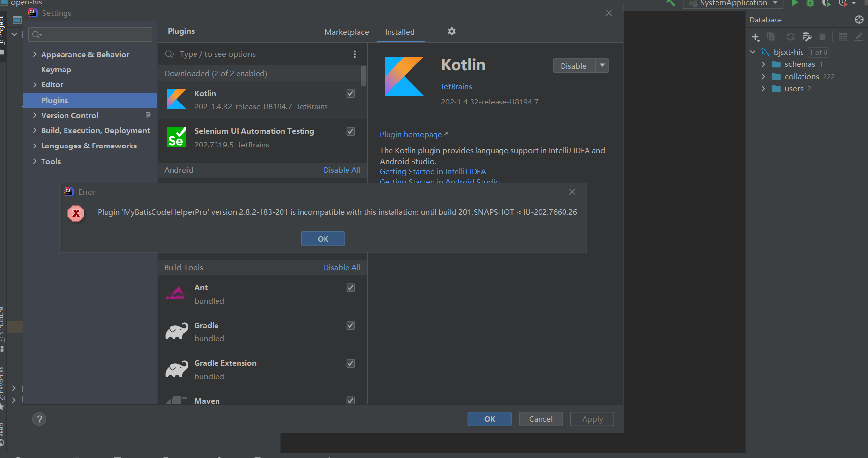This screenshot has height=458, width=868.
Task: Click the Ant plugin icon
Action: point(176,293)
